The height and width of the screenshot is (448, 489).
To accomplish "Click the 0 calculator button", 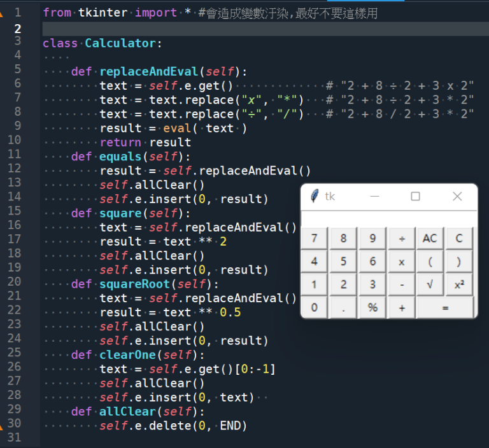I will tap(314, 308).
